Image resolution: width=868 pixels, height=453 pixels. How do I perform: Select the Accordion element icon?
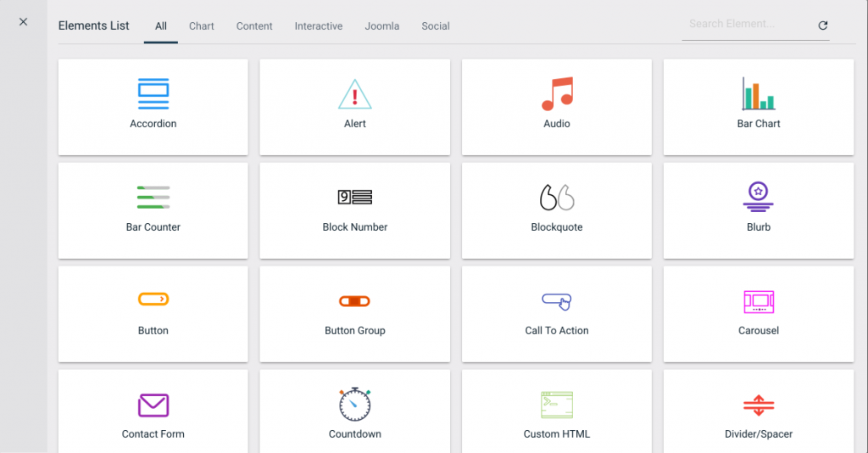[x=153, y=94]
